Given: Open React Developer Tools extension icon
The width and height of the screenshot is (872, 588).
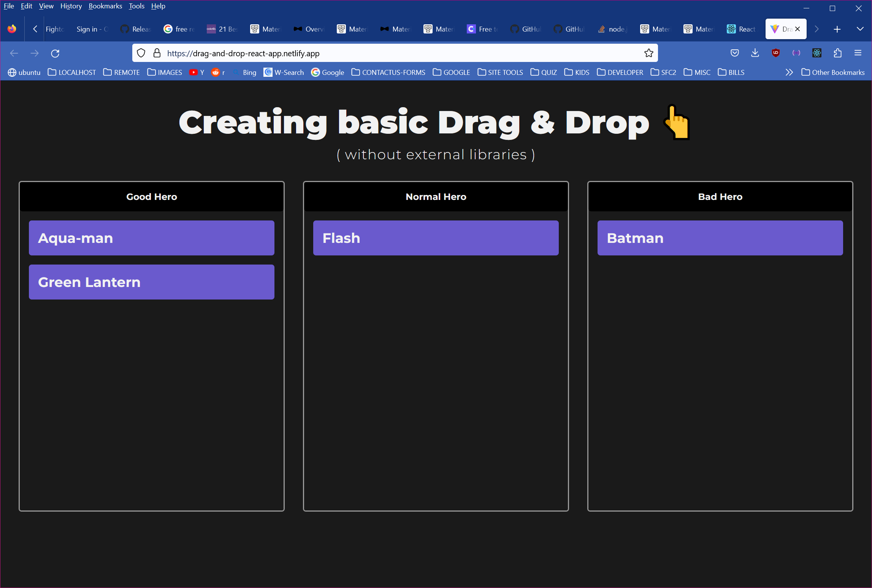Looking at the screenshot, I should [817, 53].
